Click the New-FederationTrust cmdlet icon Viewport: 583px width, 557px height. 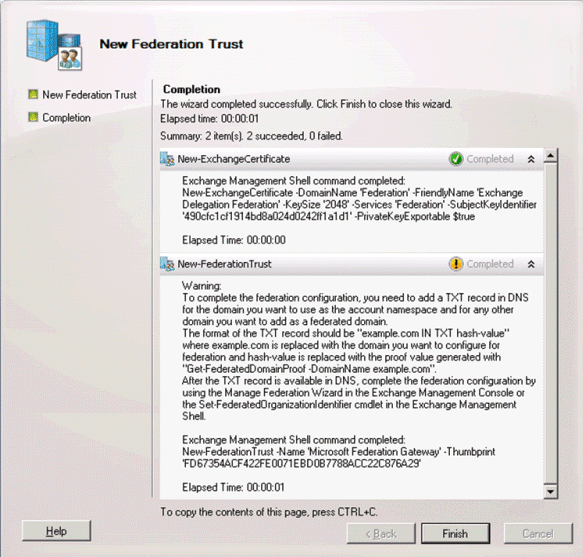pos(167,264)
